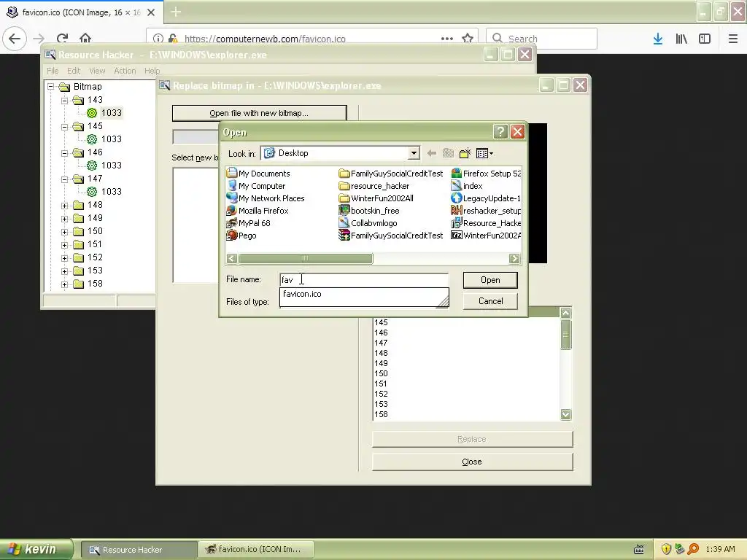
Task: Switch to Resource Hacker taskbar button
Action: coord(138,550)
